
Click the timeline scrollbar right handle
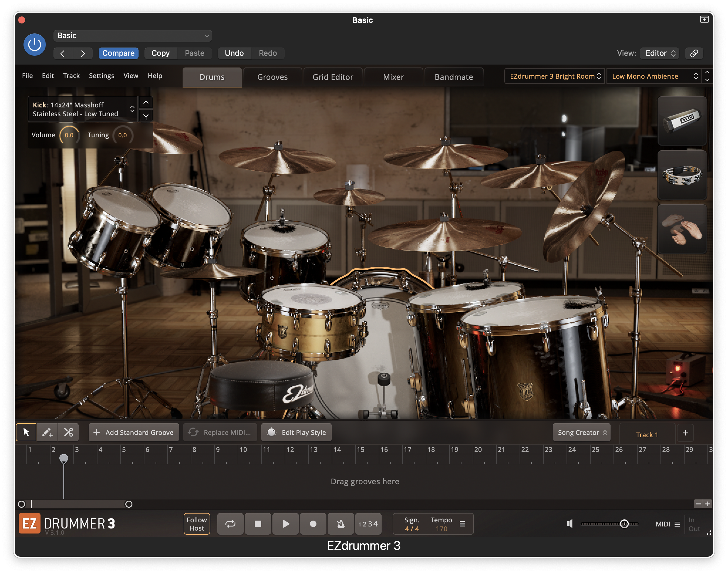[x=129, y=504]
